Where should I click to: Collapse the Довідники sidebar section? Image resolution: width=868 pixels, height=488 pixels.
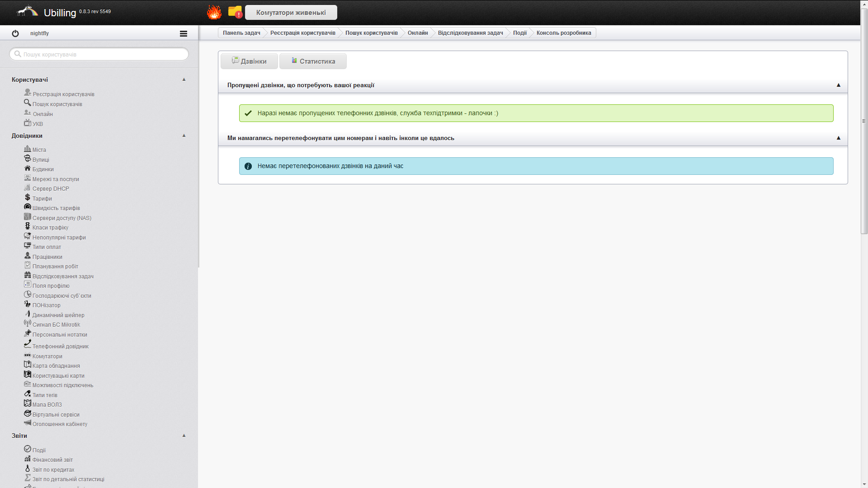pos(184,136)
